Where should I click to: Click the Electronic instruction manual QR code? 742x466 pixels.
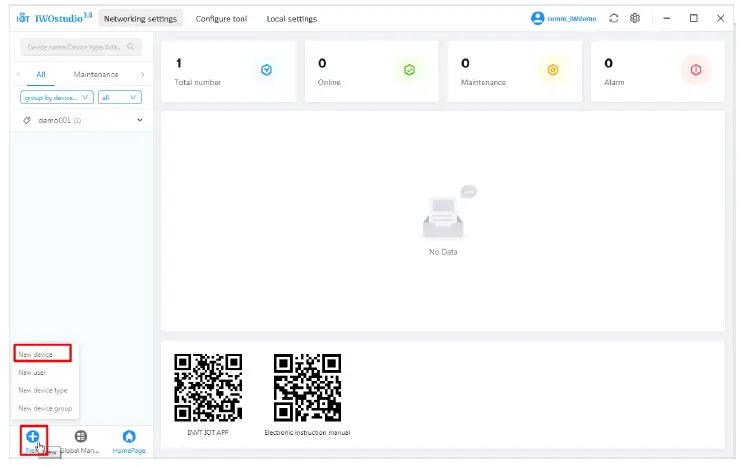(307, 387)
